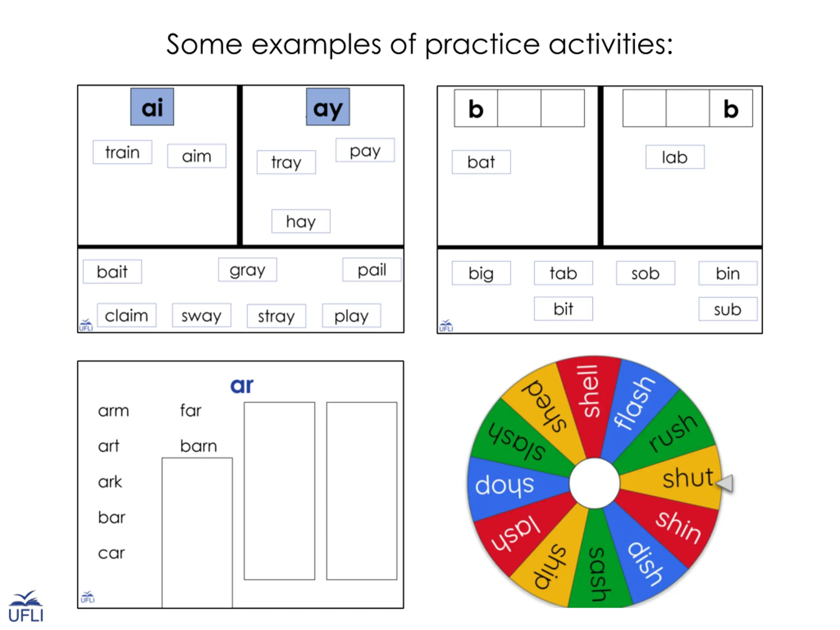
Task: Click the blue 'ar' heading
Action: coord(241,386)
